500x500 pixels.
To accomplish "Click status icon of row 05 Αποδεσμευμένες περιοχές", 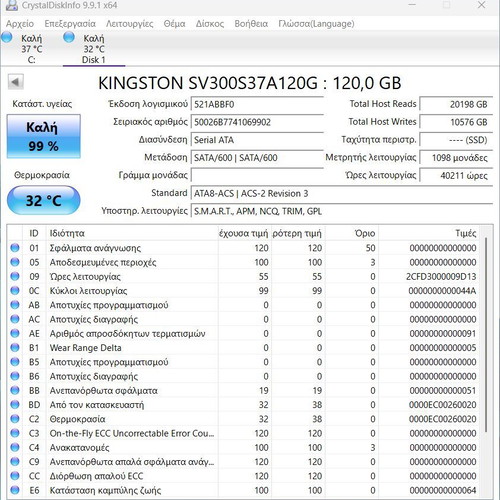I will click(15, 262).
